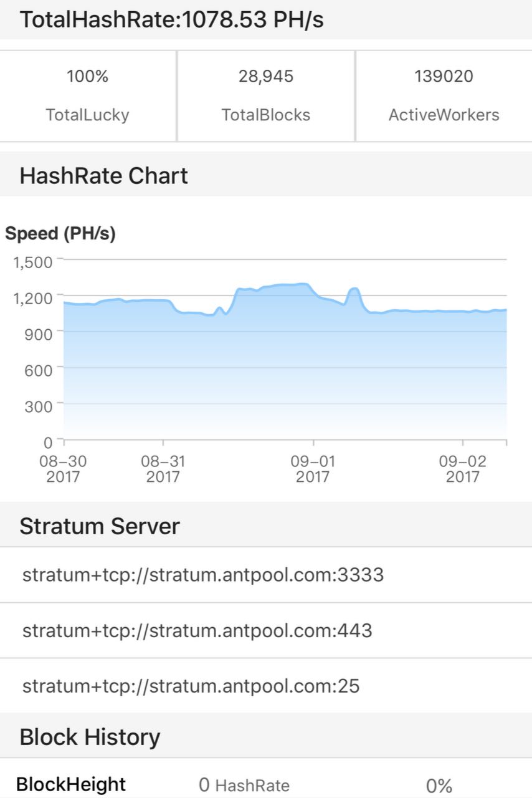Select the 08-30 2017 date marker
This screenshot has height=798, width=532.
(63, 469)
